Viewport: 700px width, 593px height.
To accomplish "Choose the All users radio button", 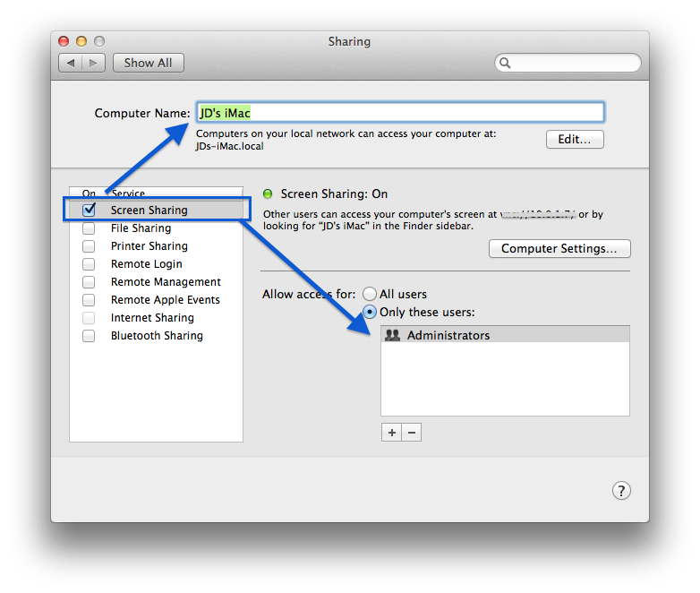I will (x=369, y=294).
